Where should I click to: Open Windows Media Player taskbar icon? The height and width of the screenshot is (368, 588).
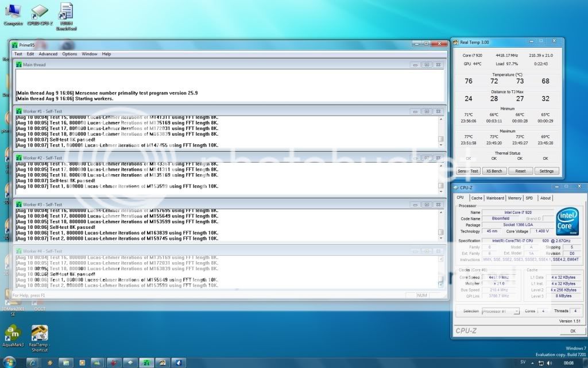pos(82,363)
